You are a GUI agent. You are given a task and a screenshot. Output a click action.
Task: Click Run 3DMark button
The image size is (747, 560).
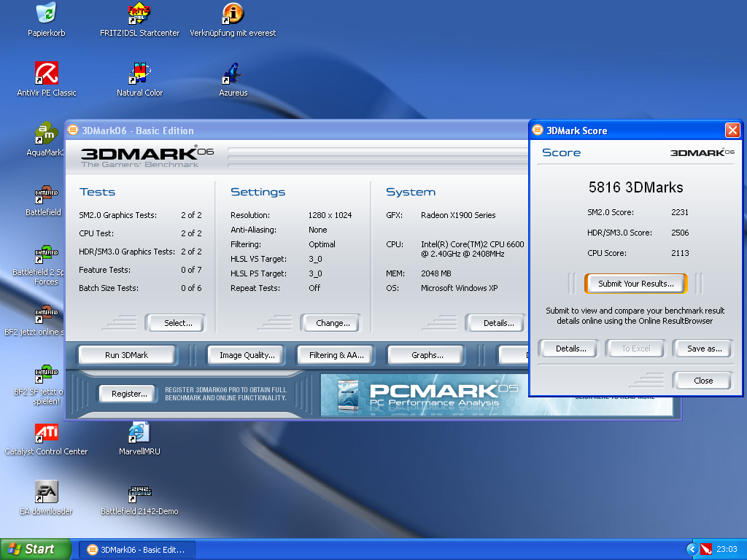coord(127,355)
